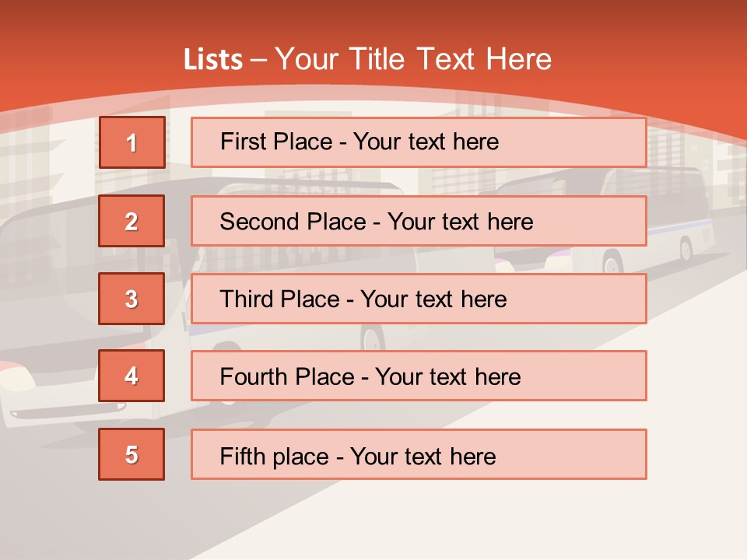Select the Third Place text box
The height and width of the screenshot is (560, 747).
[419, 299]
